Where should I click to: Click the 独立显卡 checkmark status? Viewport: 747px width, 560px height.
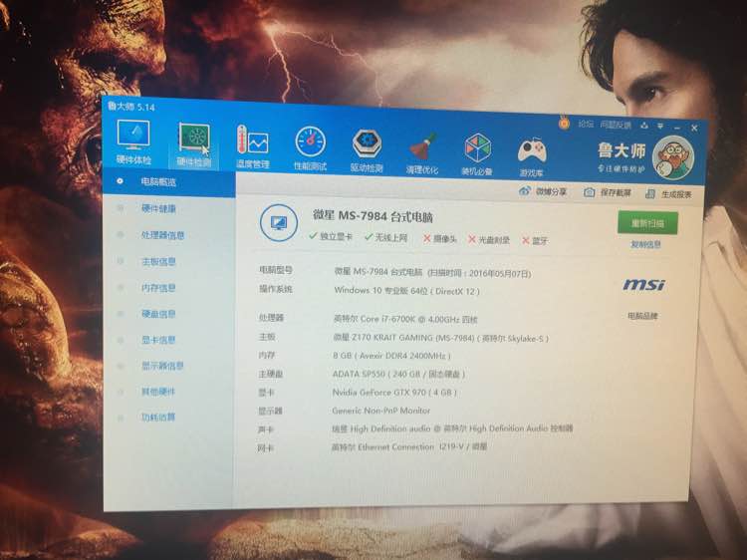coord(331,236)
